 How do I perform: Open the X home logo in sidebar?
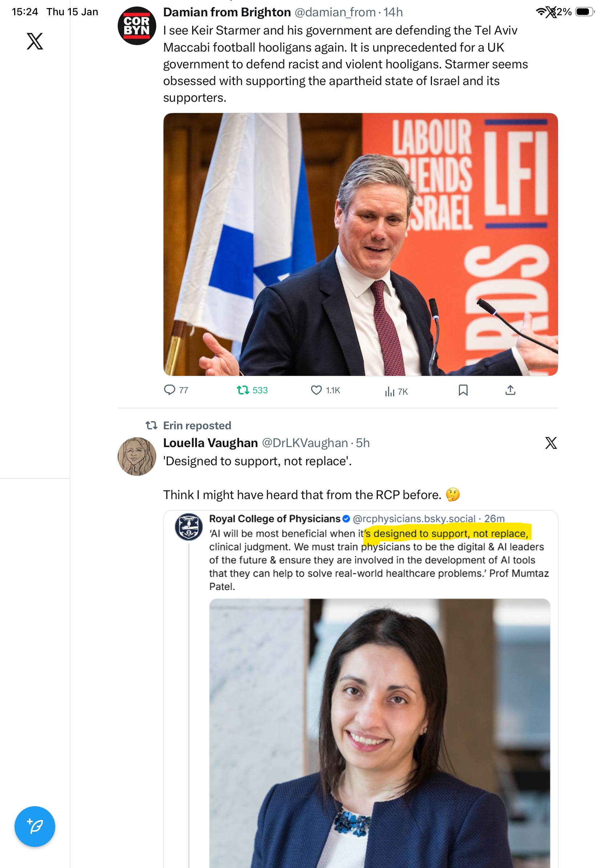pyautogui.click(x=35, y=41)
